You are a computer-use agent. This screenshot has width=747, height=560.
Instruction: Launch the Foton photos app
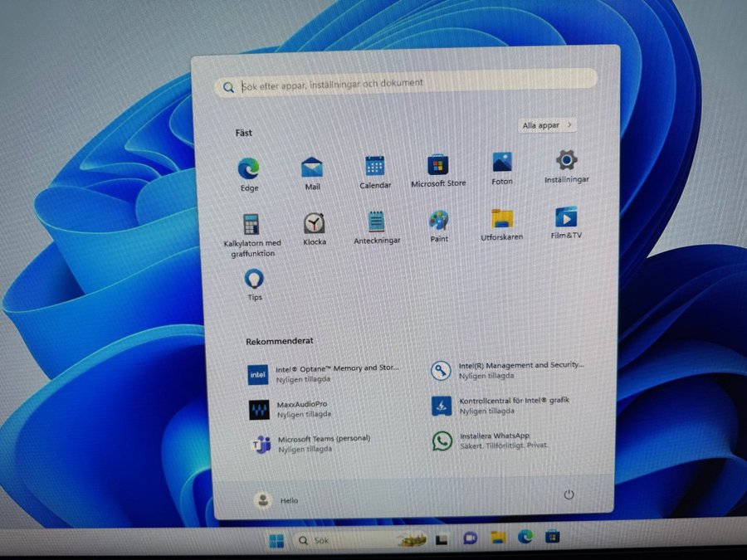point(501,163)
